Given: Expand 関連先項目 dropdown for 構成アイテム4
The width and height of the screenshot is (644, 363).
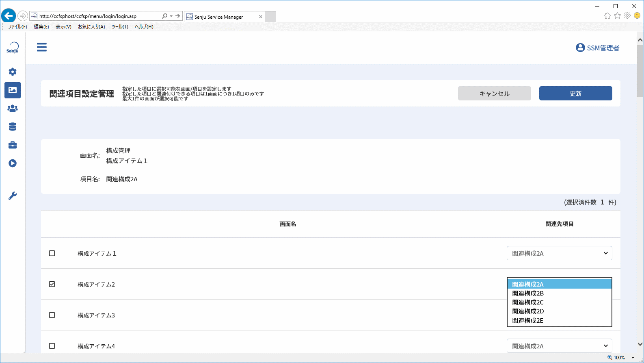Looking at the screenshot, I should point(560,346).
